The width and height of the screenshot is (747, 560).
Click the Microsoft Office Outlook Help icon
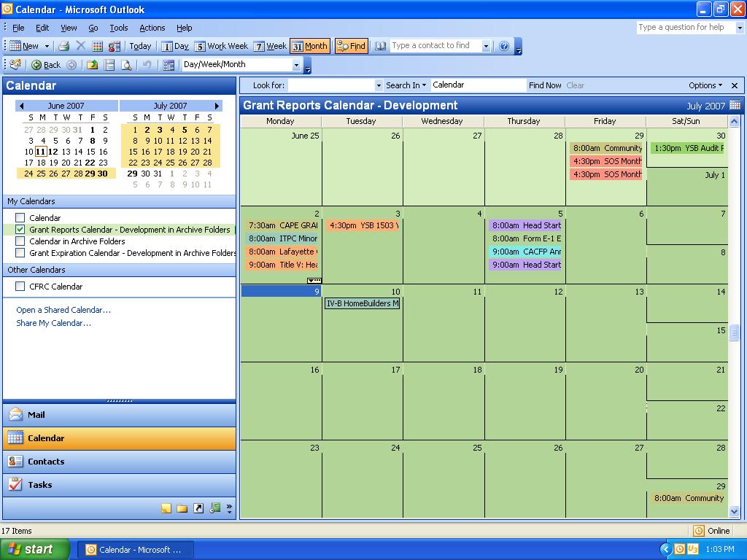click(x=503, y=46)
